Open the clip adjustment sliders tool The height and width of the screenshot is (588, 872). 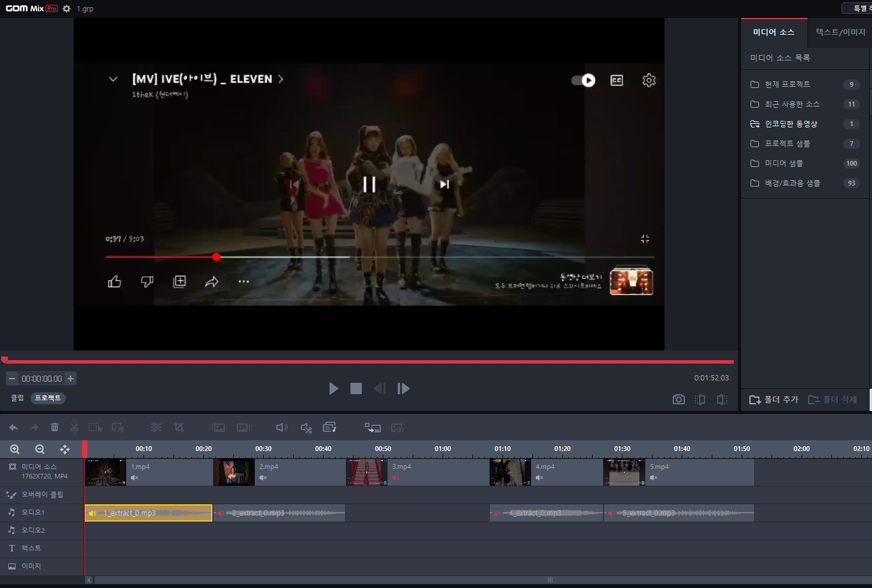tap(156, 427)
